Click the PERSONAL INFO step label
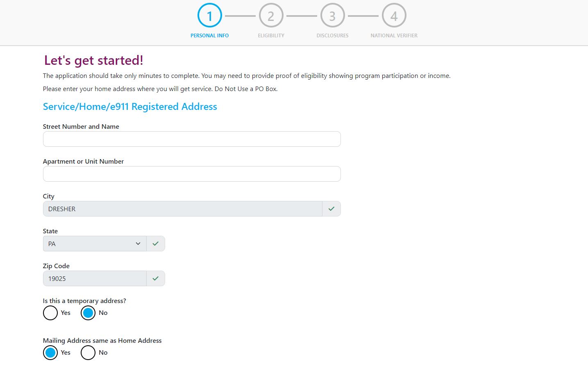 click(x=209, y=36)
